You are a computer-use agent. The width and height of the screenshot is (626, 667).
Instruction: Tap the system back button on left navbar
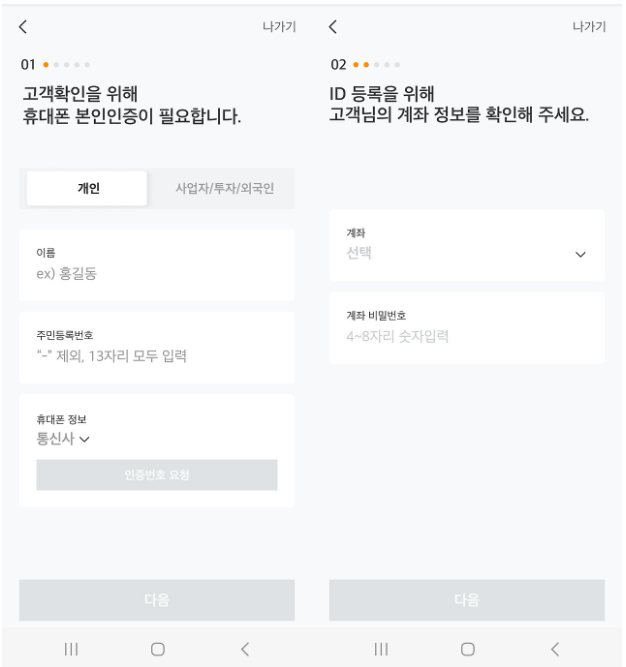tap(245, 649)
